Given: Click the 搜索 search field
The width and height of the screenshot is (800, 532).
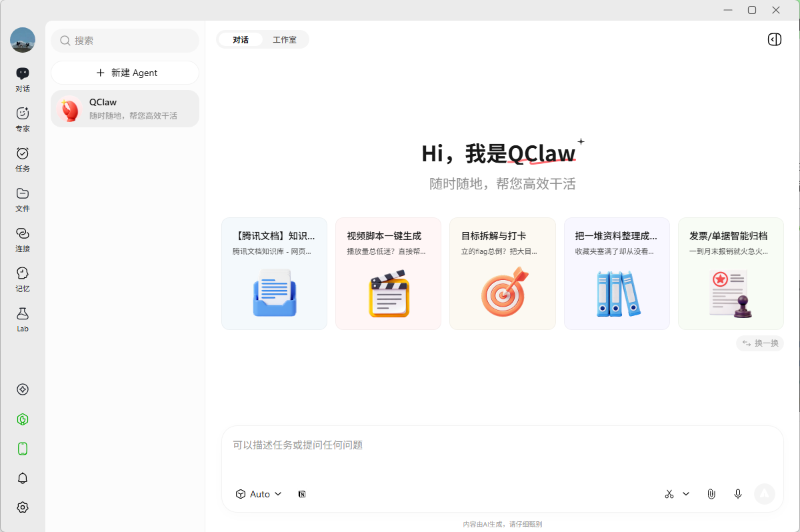Looking at the screenshot, I should (x=125, y=40).
